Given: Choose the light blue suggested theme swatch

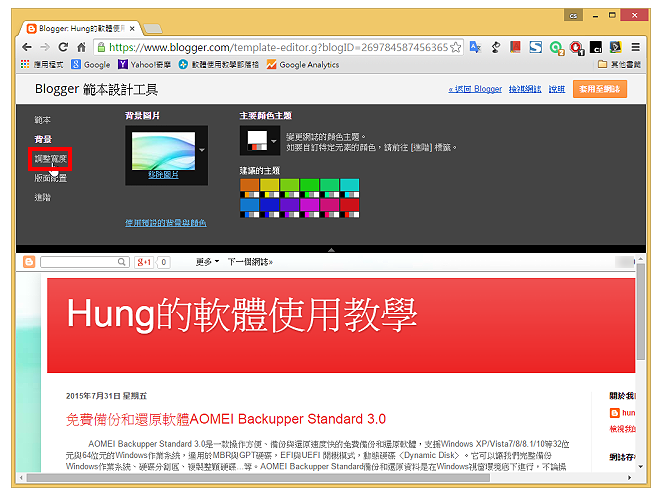Looking at the screenshot, I should pos(250,208).
